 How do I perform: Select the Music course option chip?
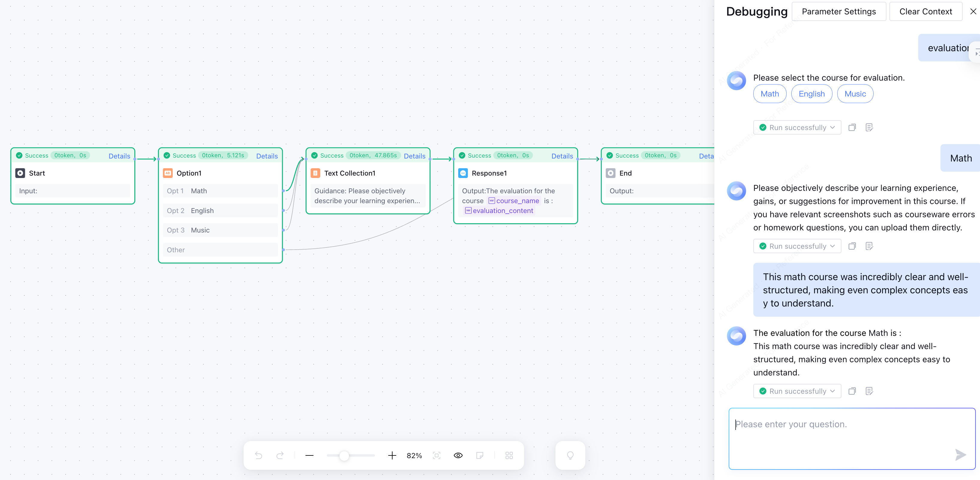pyautogui.click(x=855, y=94)
